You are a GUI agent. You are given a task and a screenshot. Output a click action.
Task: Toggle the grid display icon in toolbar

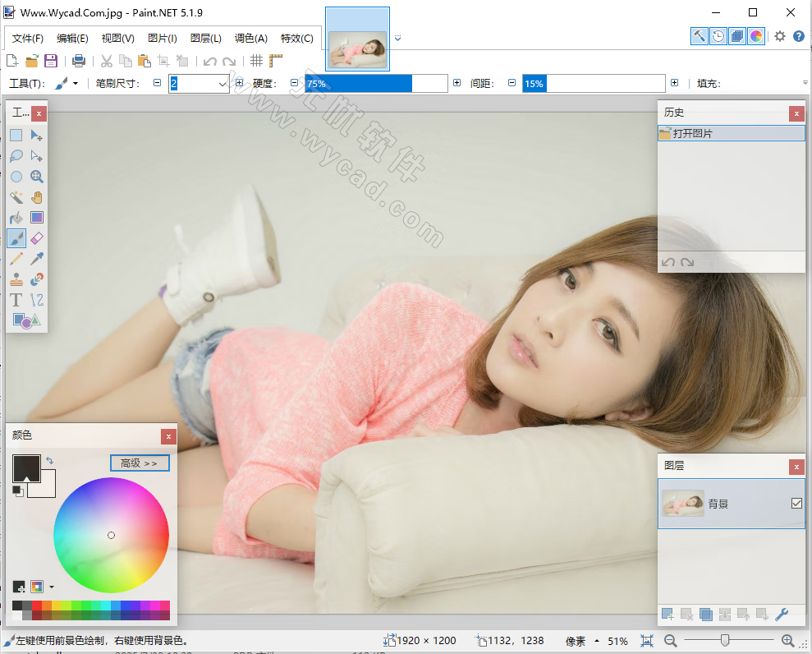coord(258,60)
